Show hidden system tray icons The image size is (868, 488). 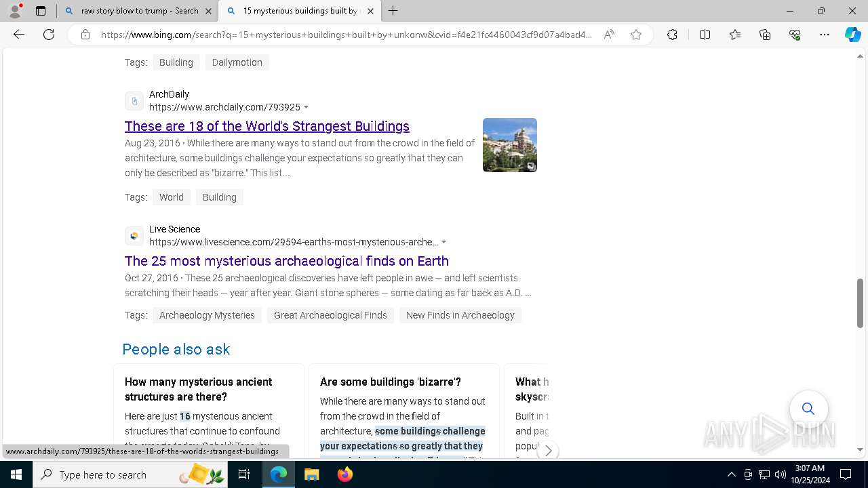(x=731, y=474)
